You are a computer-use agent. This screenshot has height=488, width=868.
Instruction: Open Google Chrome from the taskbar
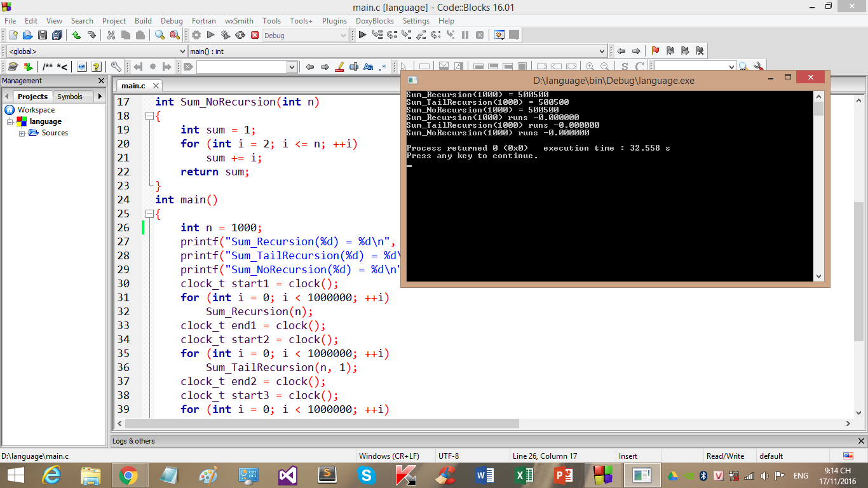(x=128, y=475)
